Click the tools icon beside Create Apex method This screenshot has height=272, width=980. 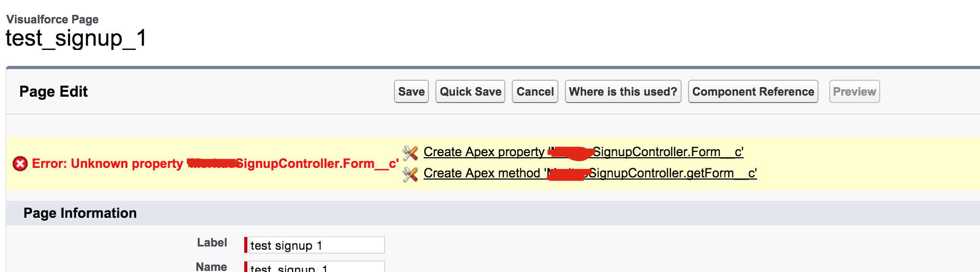point(410,174)
